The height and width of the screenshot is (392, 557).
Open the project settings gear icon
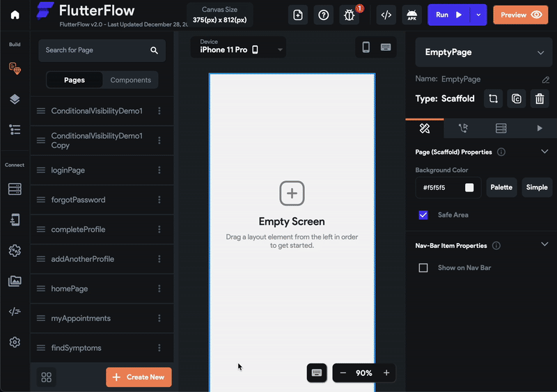pos(15,343)
